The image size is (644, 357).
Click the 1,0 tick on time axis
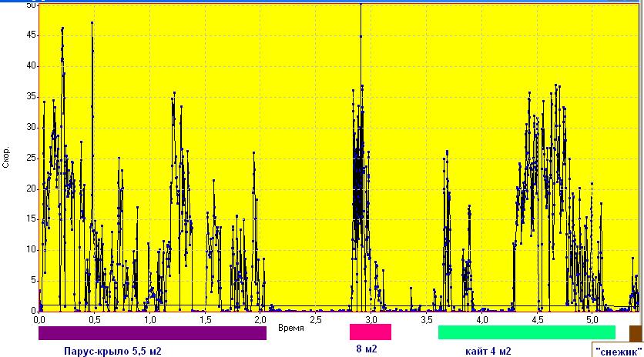pyautogui.click(x=149, y=319)
